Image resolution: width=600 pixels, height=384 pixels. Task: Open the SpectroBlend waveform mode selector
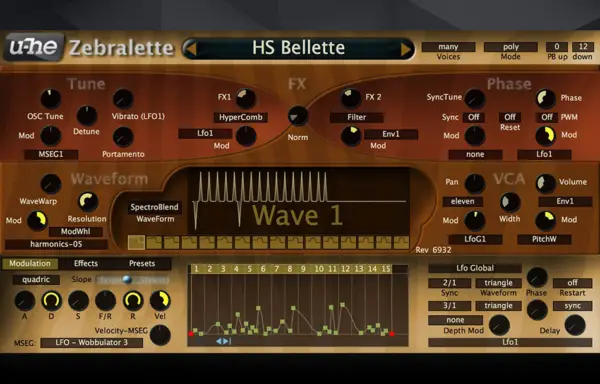point(155,207)
